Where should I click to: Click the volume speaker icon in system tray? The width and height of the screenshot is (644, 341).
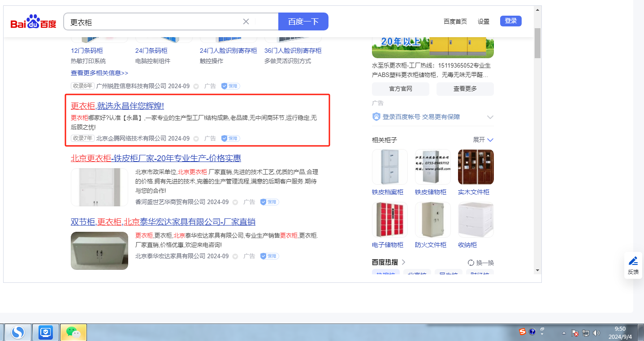click(x=596, y=333)
